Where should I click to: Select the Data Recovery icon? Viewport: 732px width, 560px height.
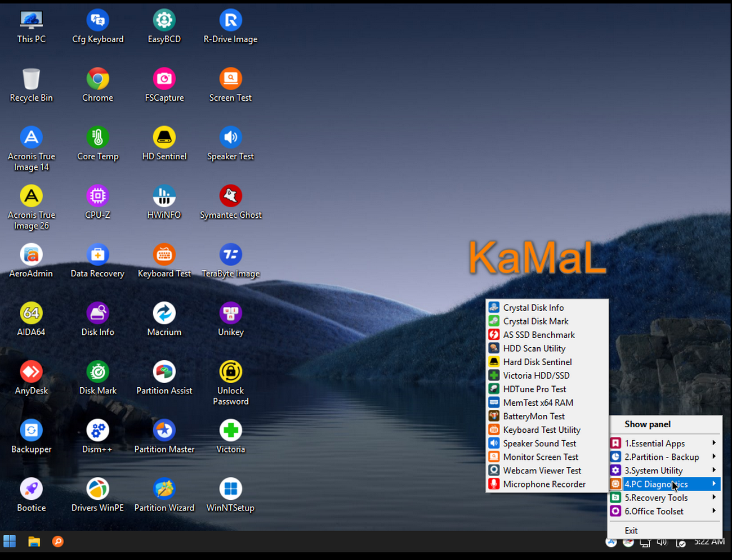97,262
